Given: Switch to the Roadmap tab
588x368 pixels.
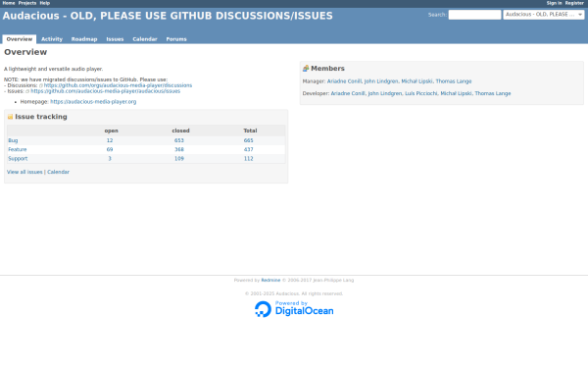Looking at the screenshot, I should (x=84, y=39).
